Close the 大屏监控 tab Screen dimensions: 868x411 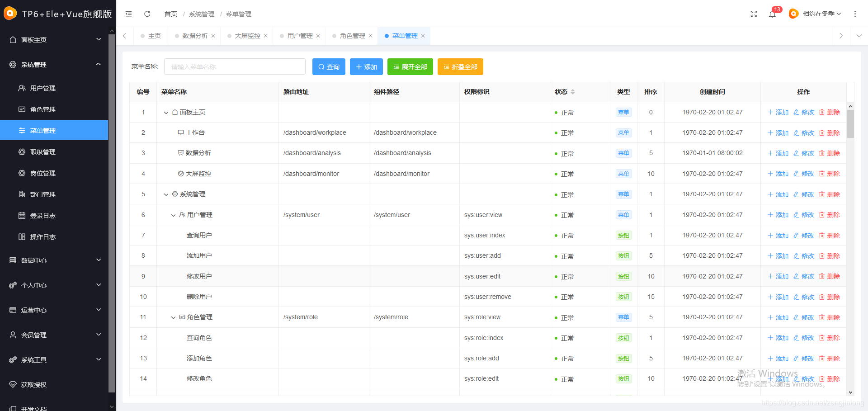tap(266, 36)
